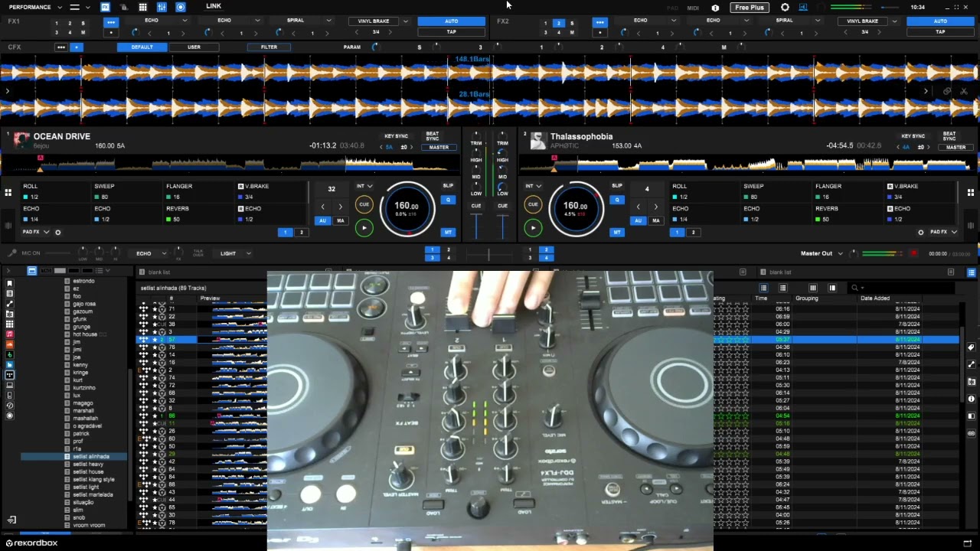Open deck 1 pad grid view icon

8,192
